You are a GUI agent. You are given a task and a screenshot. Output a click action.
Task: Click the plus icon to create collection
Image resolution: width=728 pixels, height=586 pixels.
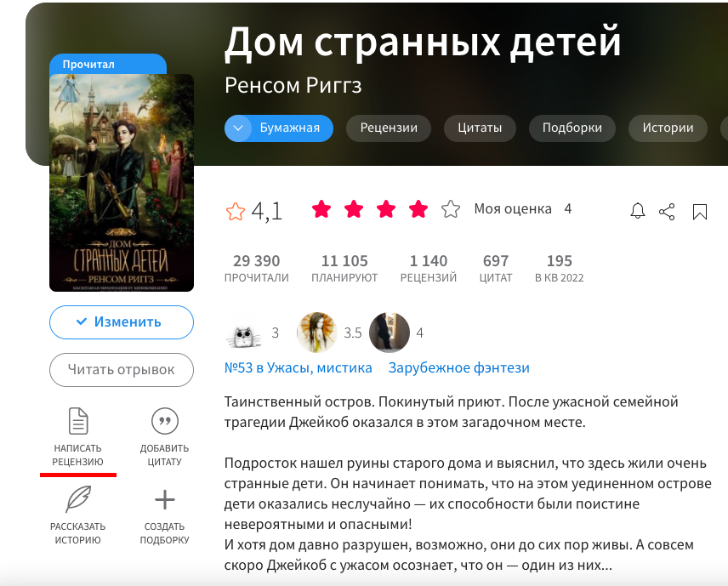[165, 499]
